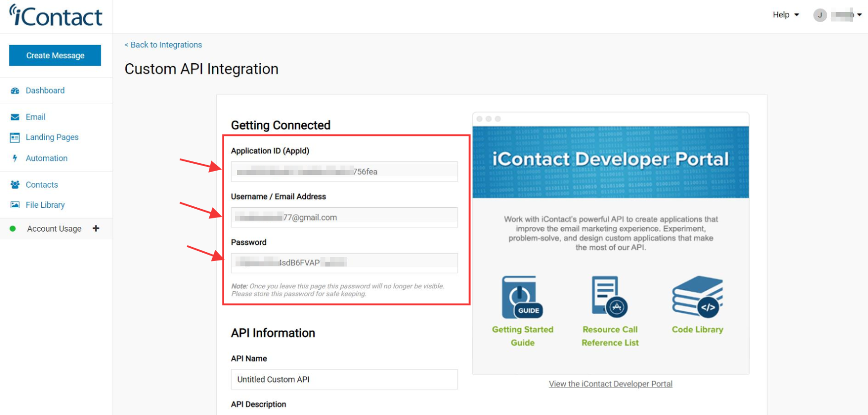This screenshot has height=415, width=868.
Task: Open Dashboard in the sidebar
Action: (x=45, y=91)
